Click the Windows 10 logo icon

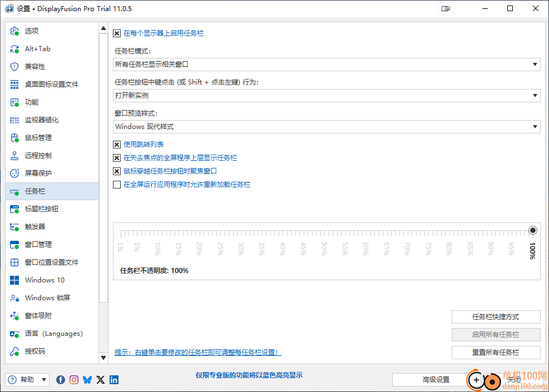(x=14, y=280)
